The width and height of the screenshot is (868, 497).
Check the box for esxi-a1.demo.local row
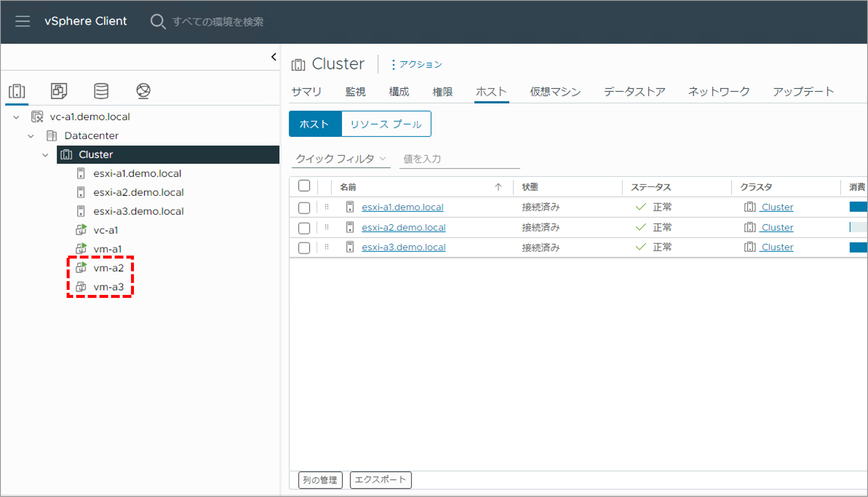304,208
